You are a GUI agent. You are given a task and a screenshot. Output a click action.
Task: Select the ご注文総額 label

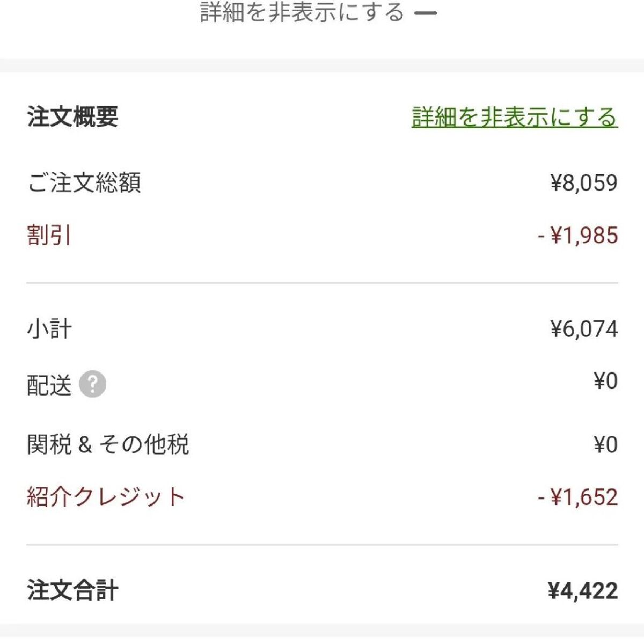(84, 182)
